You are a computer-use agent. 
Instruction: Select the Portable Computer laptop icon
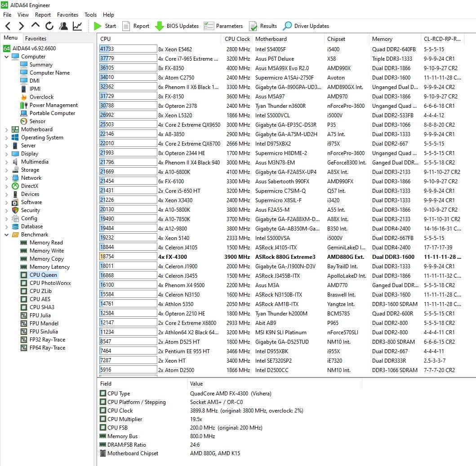coord(24,113)
